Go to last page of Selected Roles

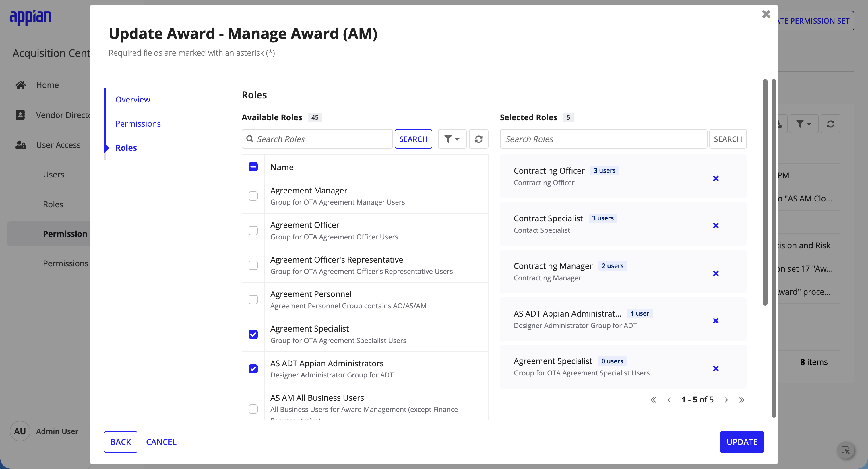[x=742, y=400]
